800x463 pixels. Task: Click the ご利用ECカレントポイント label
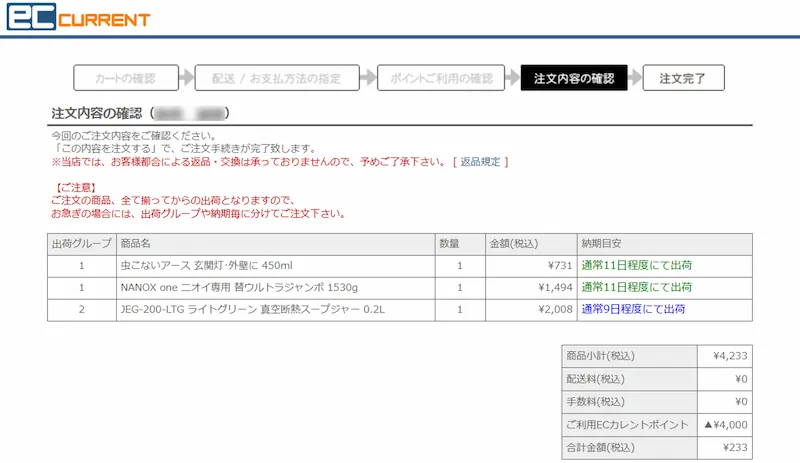(x=628, y=425)
